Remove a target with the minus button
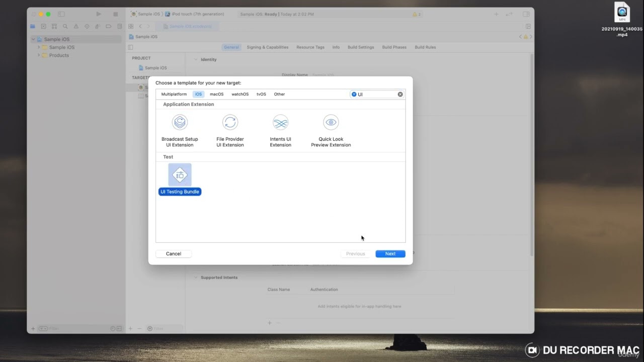 [139, 328]
